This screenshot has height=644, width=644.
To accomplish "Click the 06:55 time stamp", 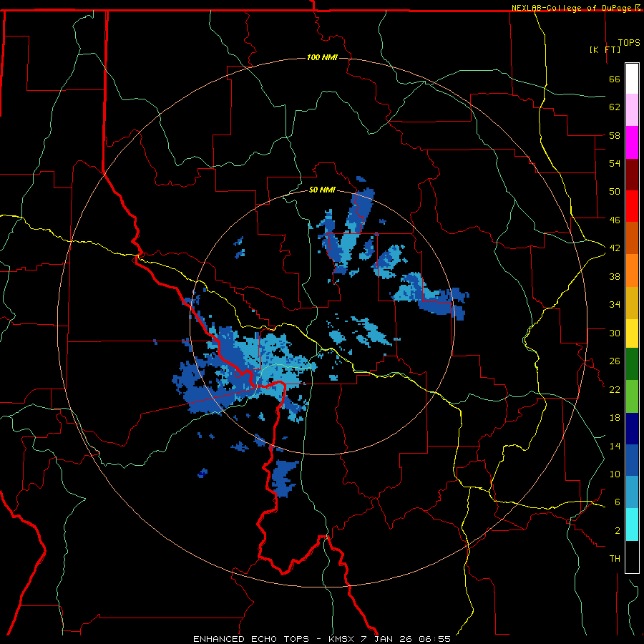I will click(x=434, y=639).
